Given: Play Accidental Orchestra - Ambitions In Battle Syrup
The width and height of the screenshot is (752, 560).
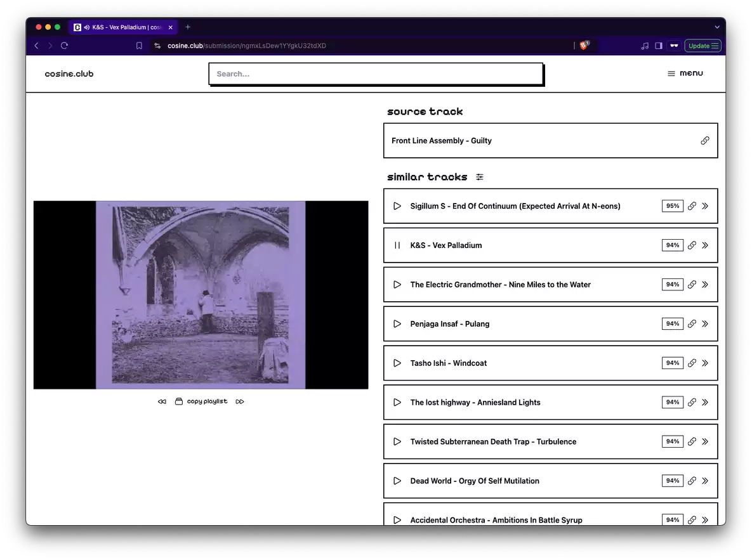Looking at the screenshot, I should (397, 520).
